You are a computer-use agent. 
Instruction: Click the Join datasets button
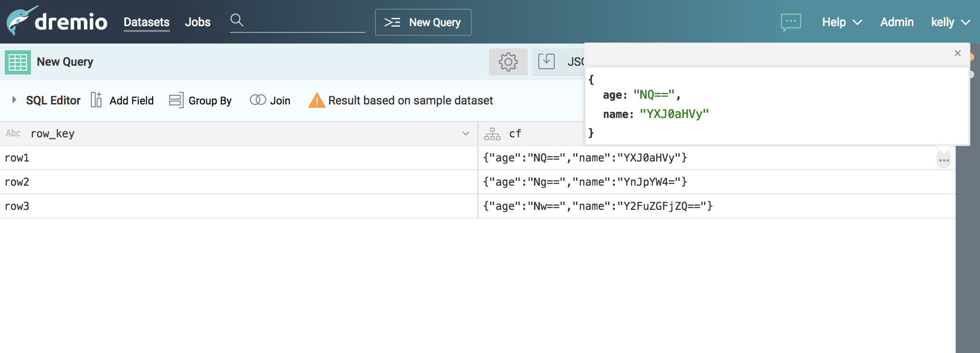click(x=270, y=101)
